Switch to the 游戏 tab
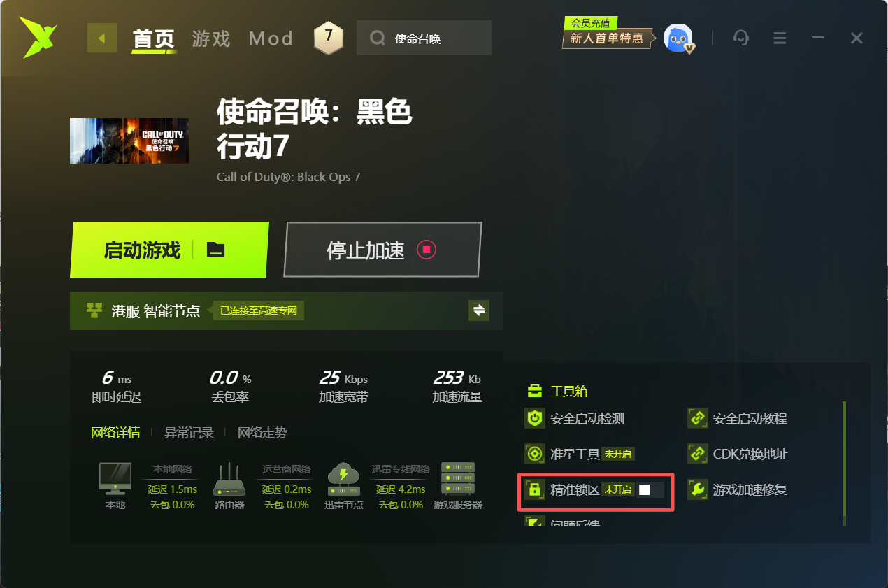Image resolution: width=888 pixels, height=588 pixels. (211, 38)
